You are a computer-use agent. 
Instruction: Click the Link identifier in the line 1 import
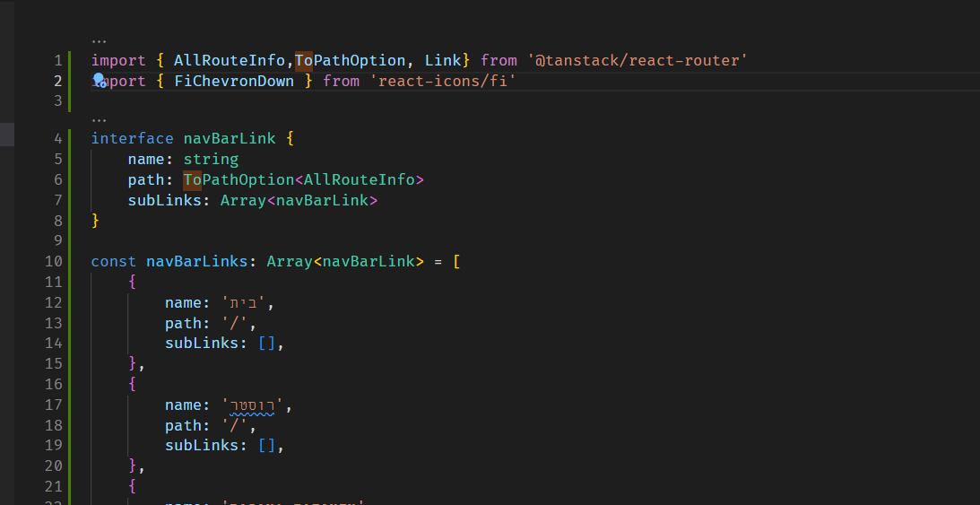tap(443, 61)
